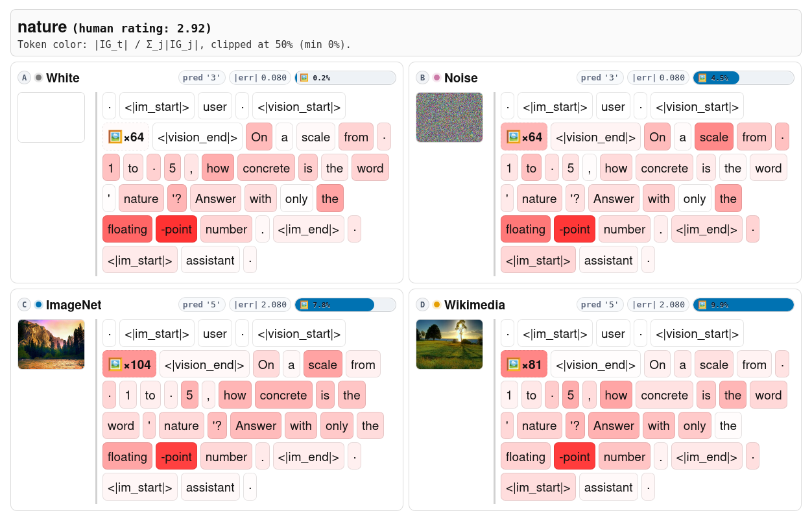
Task: Select 'word' token in Wikimedia panel
Action: click(x=769, y=395)
